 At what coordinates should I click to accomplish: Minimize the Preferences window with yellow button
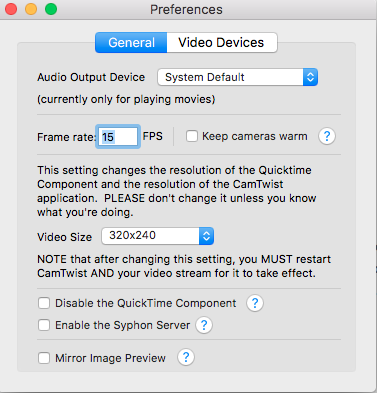[31, 9]
